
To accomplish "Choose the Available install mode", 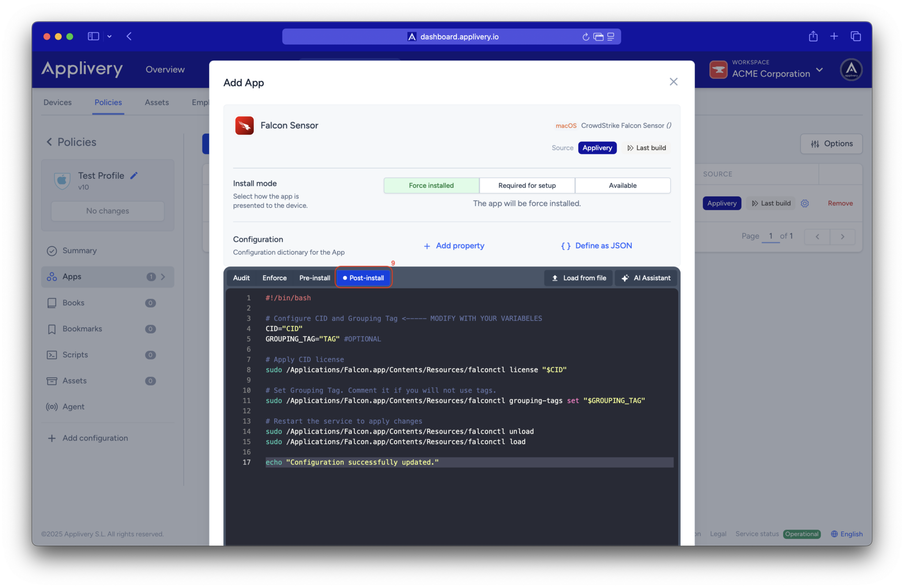I will pyautogui.click(x=622, y=185).
